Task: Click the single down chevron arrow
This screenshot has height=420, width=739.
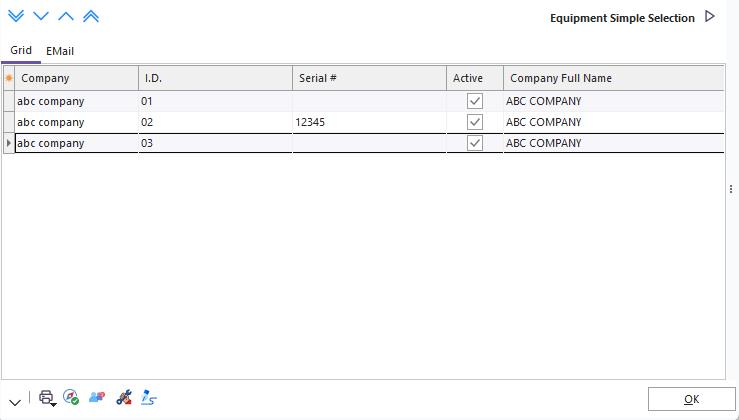Action: click(x=40, y=17)
